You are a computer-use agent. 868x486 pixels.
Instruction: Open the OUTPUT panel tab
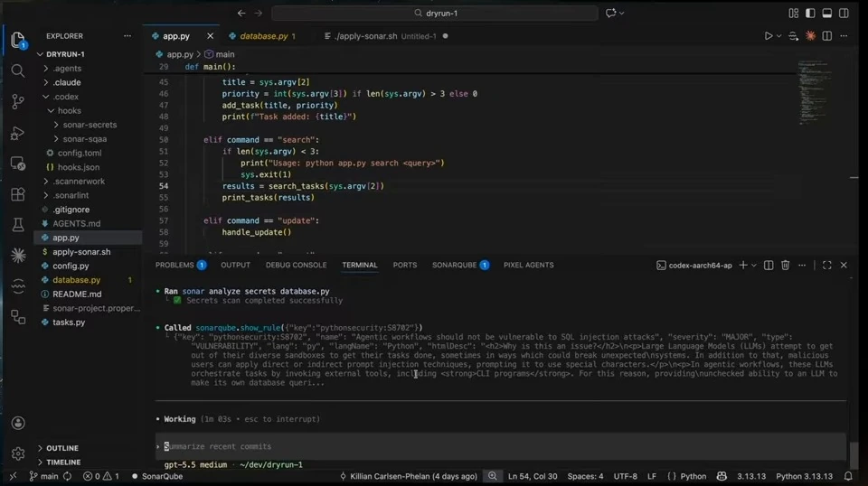pos(235,266)
